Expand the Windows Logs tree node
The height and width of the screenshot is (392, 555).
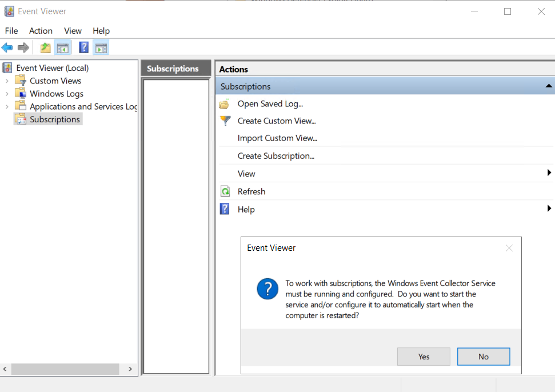7,94
